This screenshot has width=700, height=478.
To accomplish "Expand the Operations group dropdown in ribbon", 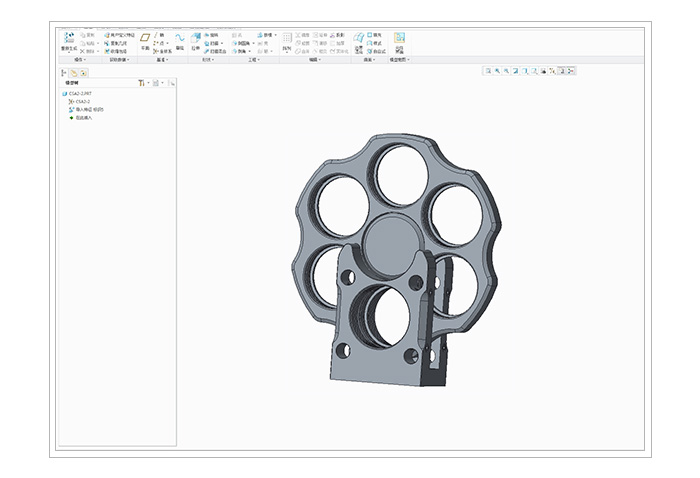I will [x=80, y=60].
